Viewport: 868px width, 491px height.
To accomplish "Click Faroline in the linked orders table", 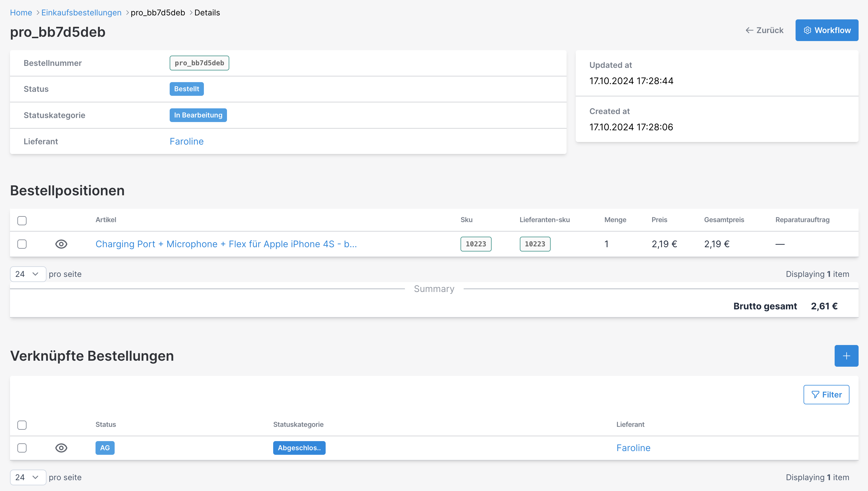I will [x=633, y=448].
